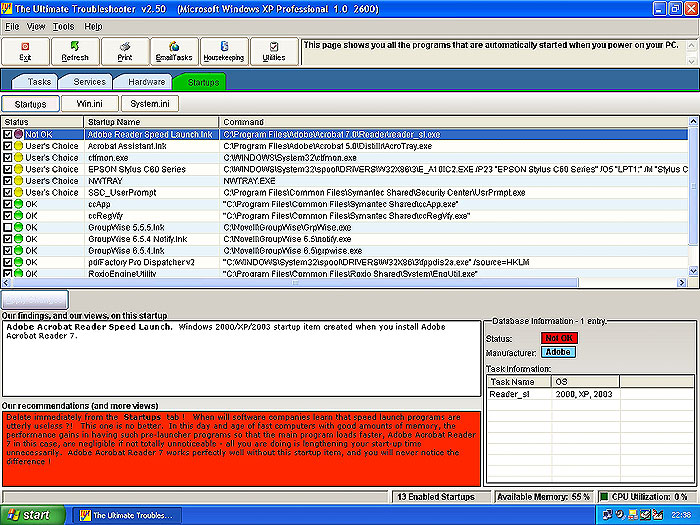The width and height of the screenshot is (700, 525).
Task: Click the 2000, XP, 2003 OS cell
Action: [x=585, y=394]
